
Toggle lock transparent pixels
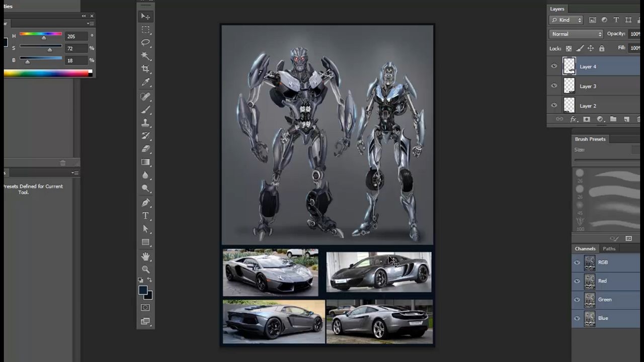pos(569,49)
